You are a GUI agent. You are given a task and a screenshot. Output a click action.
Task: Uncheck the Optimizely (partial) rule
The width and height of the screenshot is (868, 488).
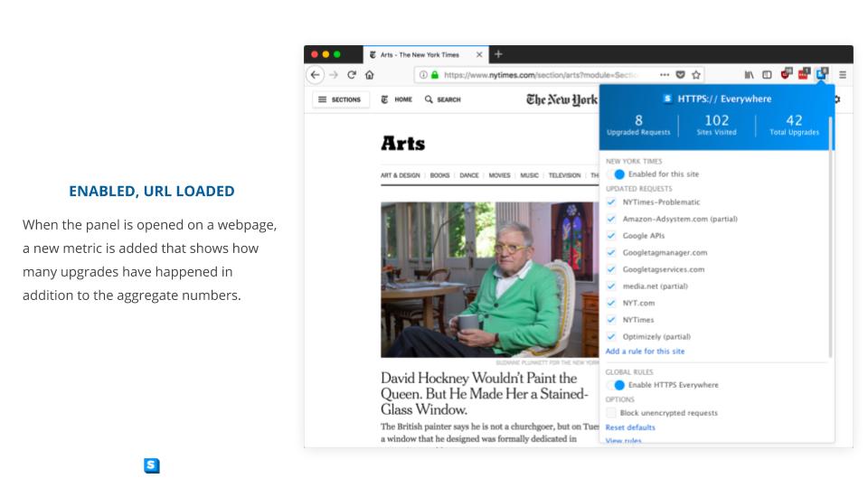(611, 336)
